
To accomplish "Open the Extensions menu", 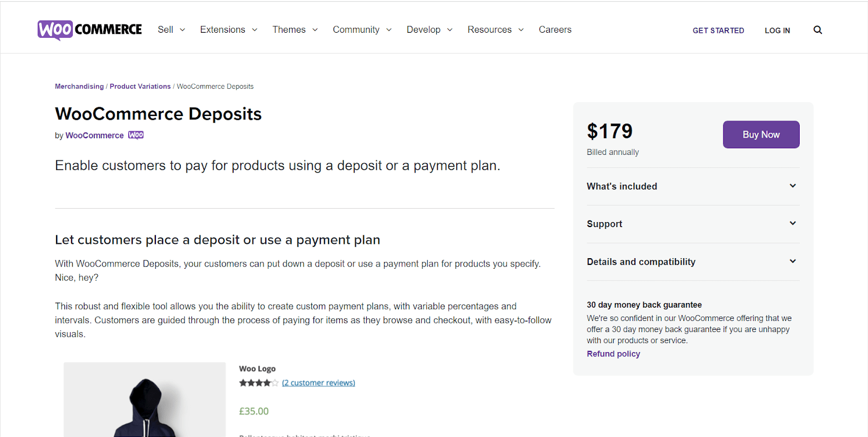I will click(x=229, y=29).
